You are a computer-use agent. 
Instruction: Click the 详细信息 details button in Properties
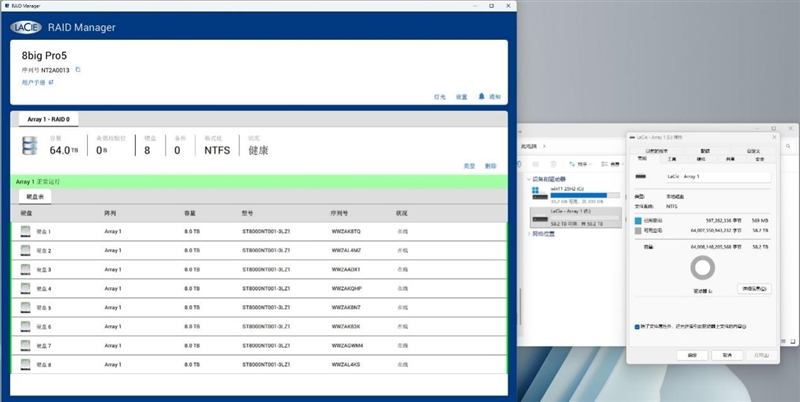[x=754, y=289]
